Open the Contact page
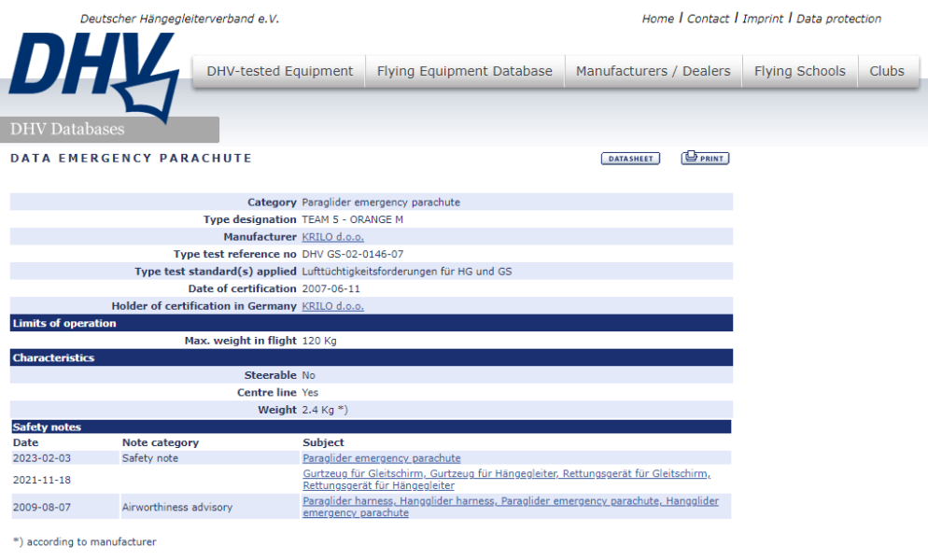Viewport: 928px width, 560px height. [708, 19]
